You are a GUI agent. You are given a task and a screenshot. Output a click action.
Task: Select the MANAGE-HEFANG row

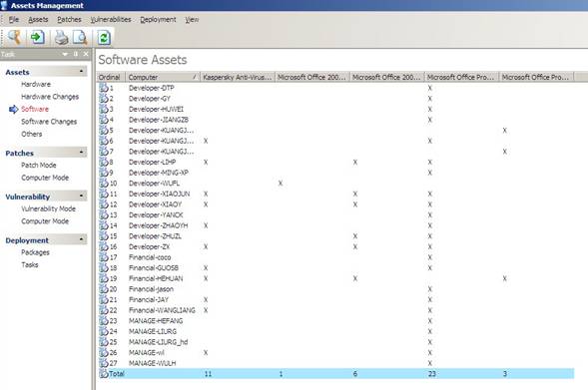335,321
